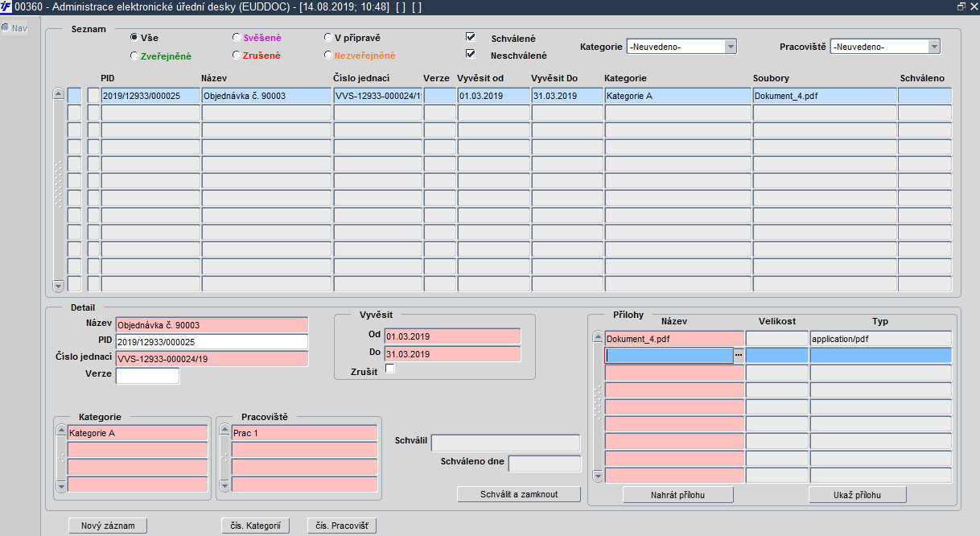Click the PID field in Detail
980x536 pixels.
(212, 342)
